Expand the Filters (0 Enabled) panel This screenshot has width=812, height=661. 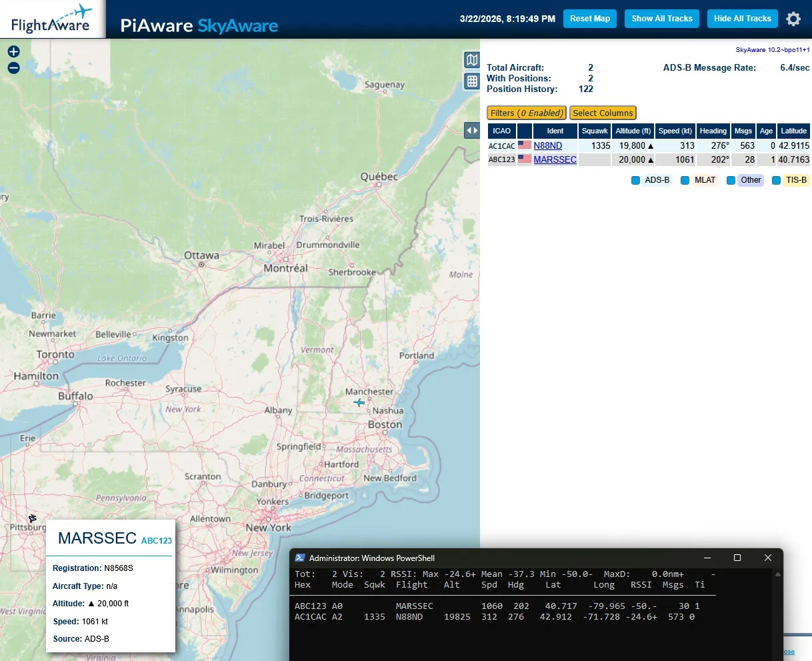click(x=527, y=113)
